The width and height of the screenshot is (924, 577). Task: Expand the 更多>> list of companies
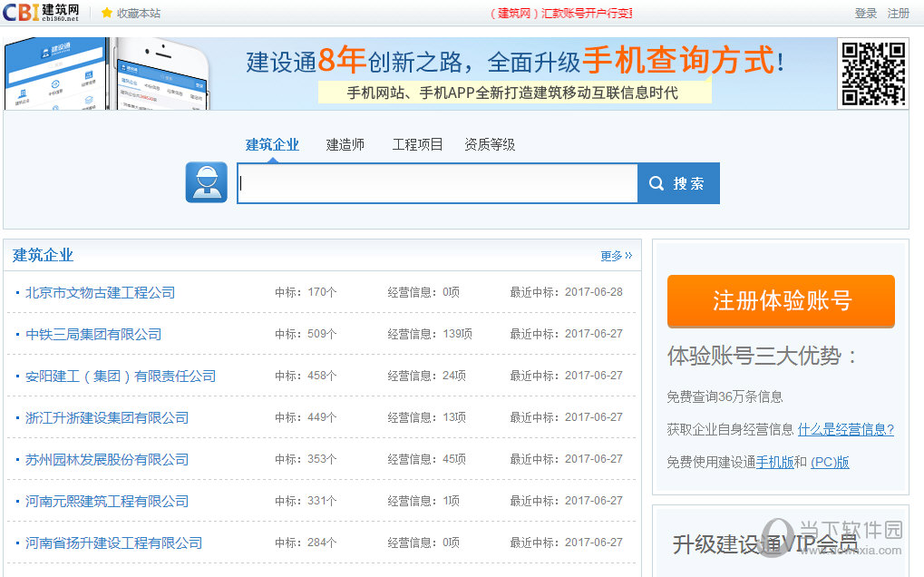pyautogui.click(x=616, y=256)
